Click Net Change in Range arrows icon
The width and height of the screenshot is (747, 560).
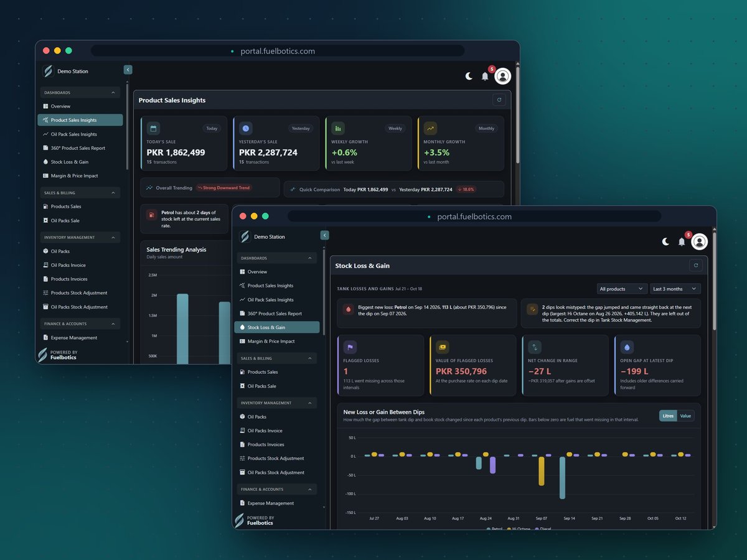coord(535,347)
